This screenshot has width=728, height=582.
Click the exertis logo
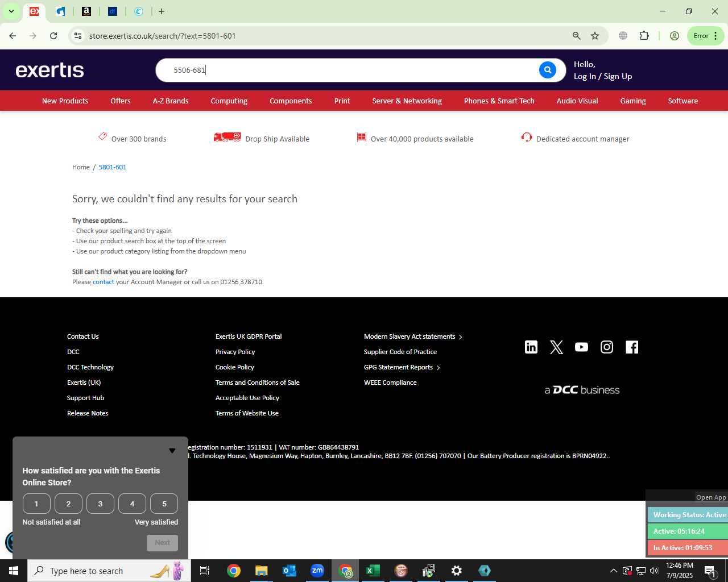pyautogui.click(x=49, y=70)
